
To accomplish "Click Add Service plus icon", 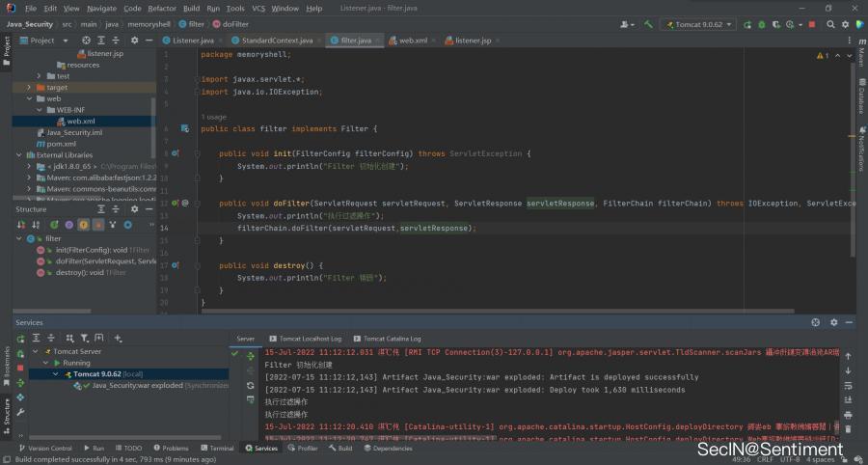I will pyautogui.click(x=118, y=339).
